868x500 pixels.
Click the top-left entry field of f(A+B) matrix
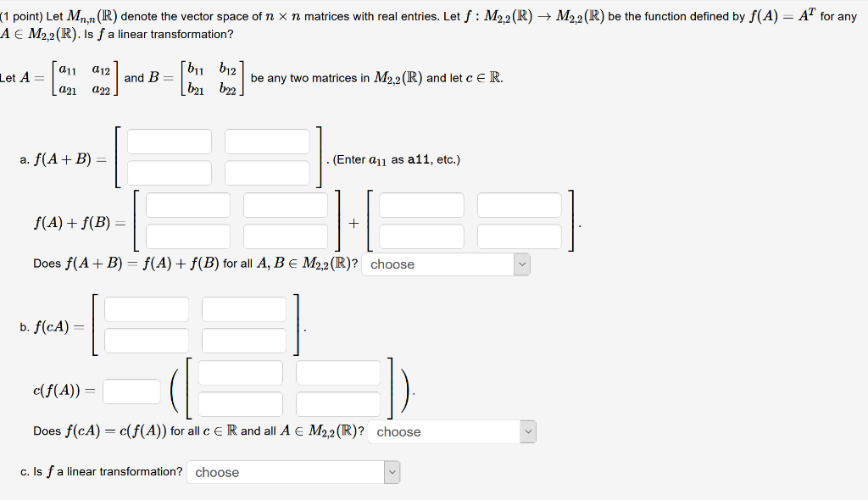coord(169,141)
